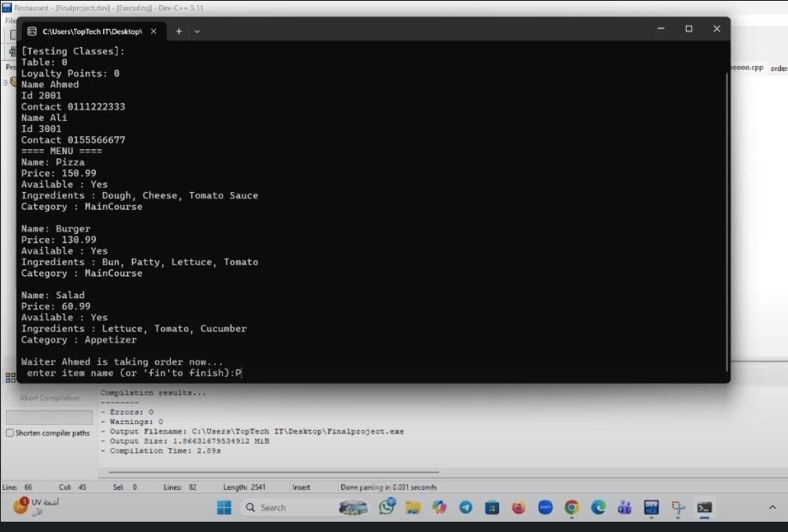Open Telegram from the taskbar
The width and height of the screenshot is (788, 532).
pos(466,507)
